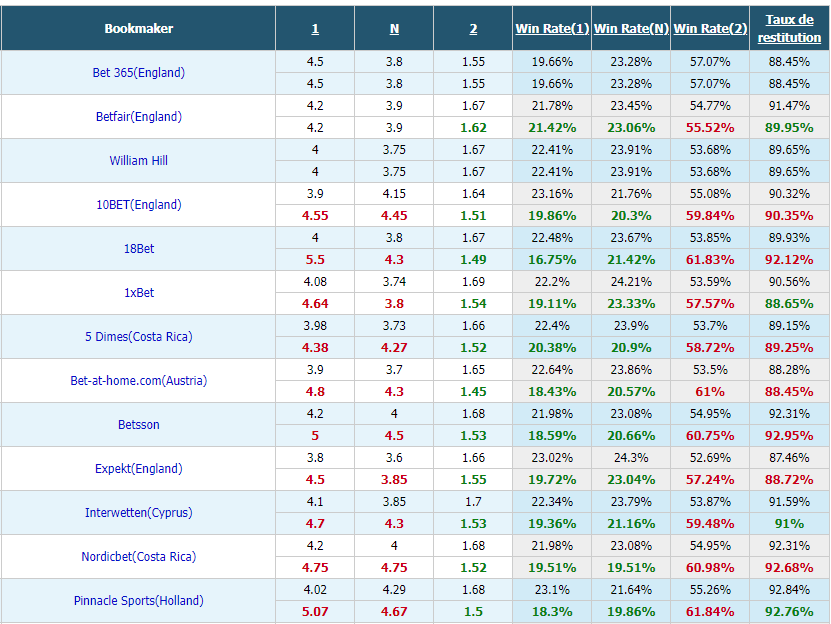Select Betsson draw odds 4.5

[394, 436]
